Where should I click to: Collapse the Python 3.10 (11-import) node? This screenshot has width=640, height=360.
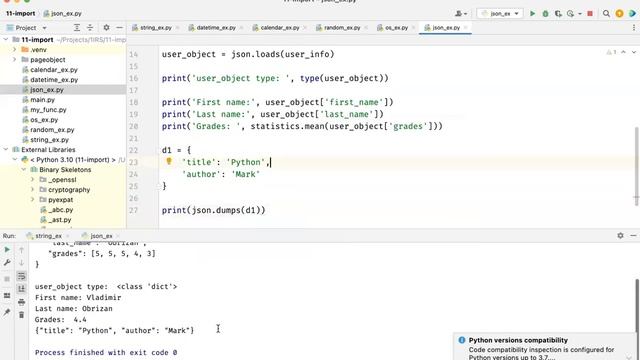[x=15, y=160]
